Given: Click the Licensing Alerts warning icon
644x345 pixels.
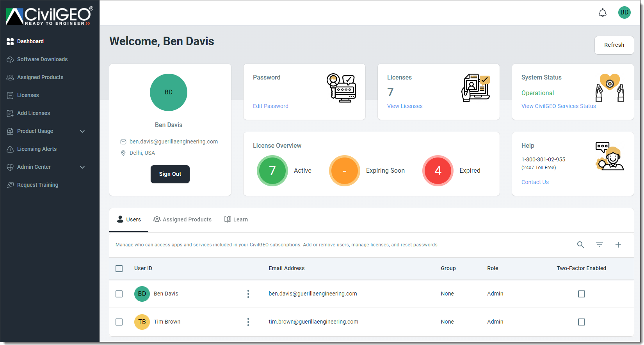Looking at the screenshot, I should click(x=10, y=149).
